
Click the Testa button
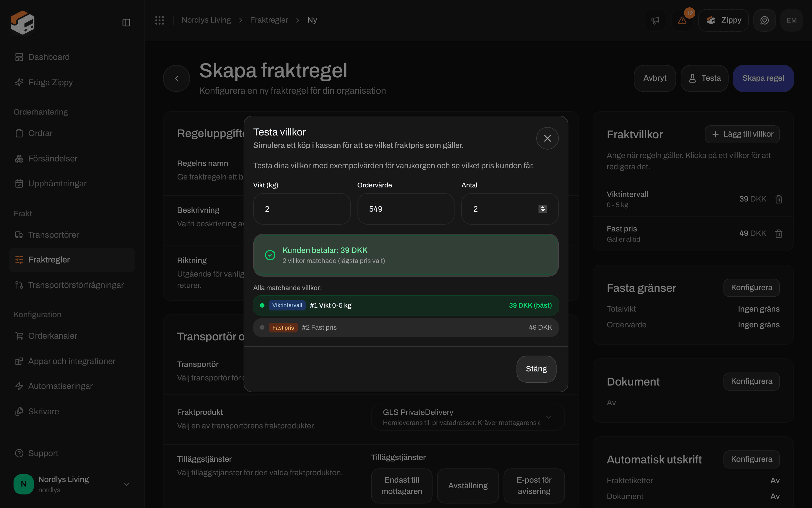tap(704, 78)
